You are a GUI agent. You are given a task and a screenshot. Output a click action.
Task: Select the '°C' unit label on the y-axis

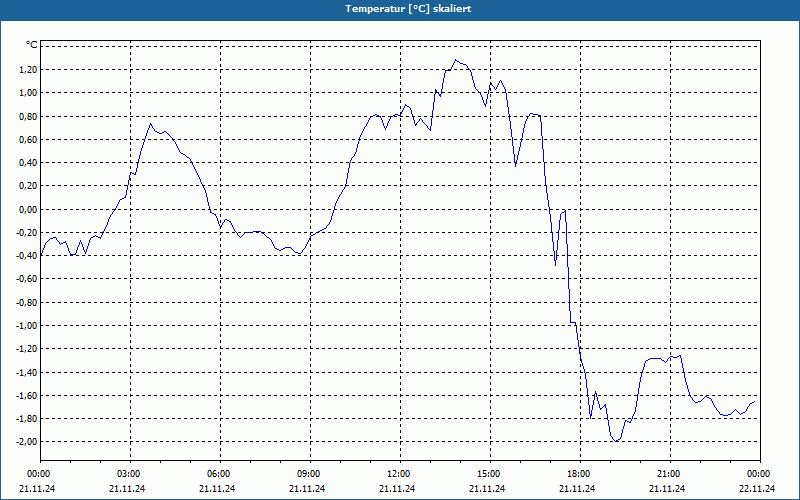(x=32, y=45)
